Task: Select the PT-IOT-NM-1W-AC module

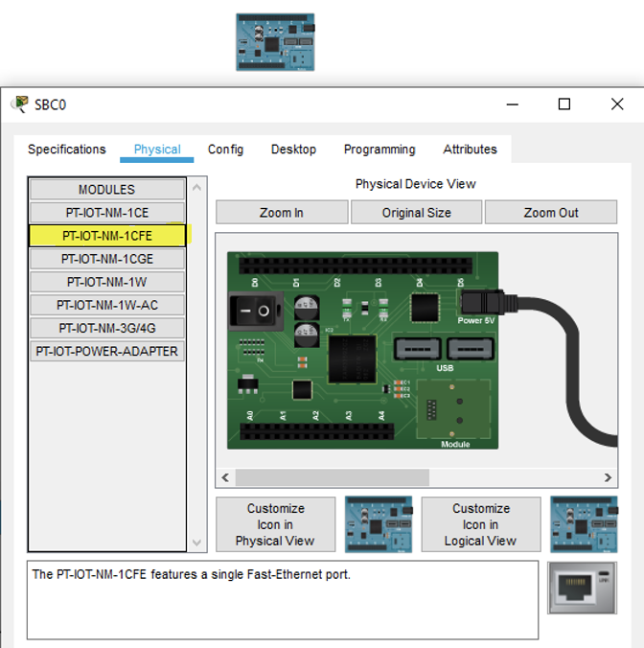Action: [107, 305]
